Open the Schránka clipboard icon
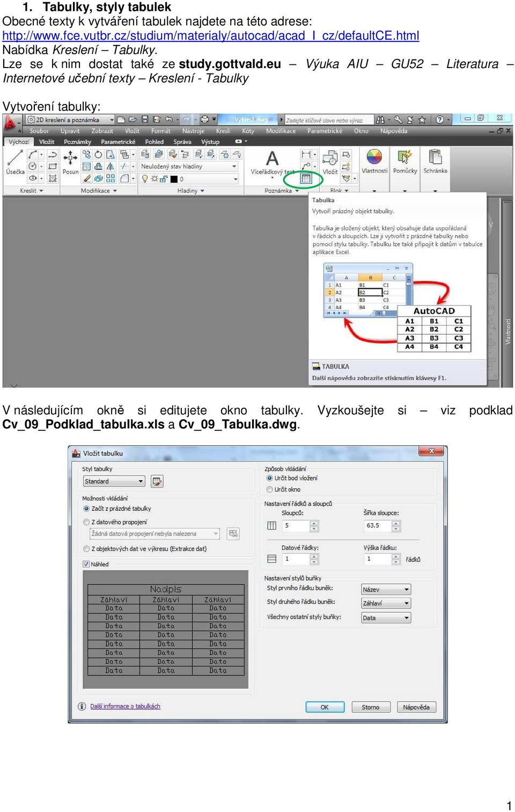 click(435, 157)
